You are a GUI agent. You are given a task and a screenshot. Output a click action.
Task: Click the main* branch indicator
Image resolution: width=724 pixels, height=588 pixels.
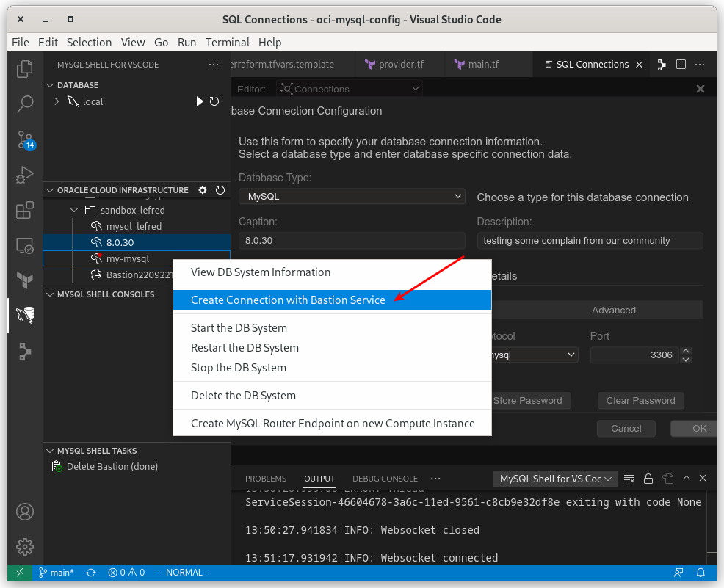coord(57,573)
